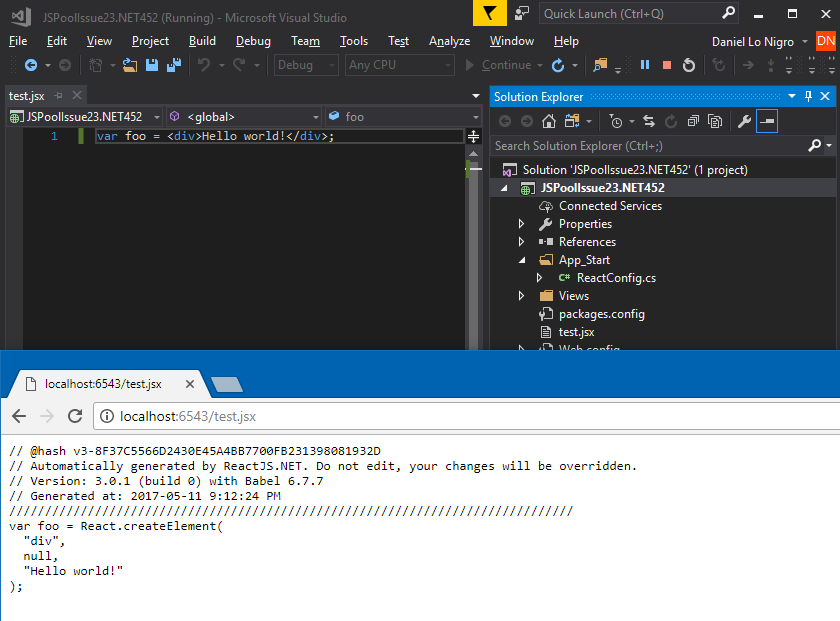Open Properties wrench icon in Solution Explorer

click(744, 122)
